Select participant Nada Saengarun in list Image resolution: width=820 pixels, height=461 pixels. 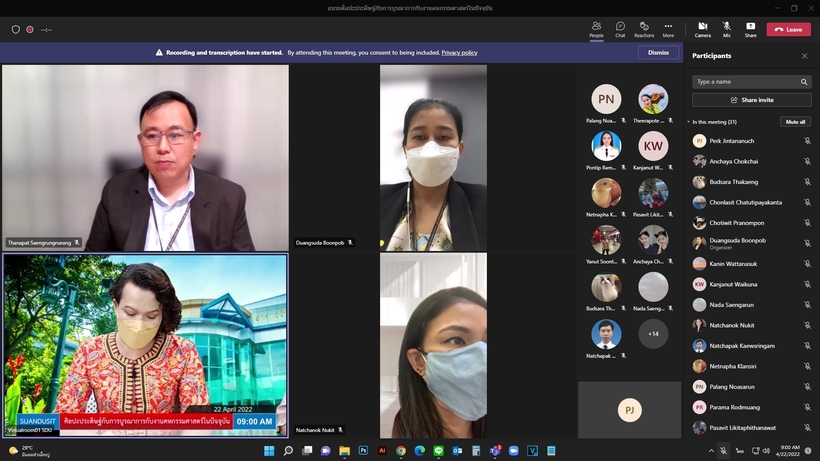(x=751, y=305)
